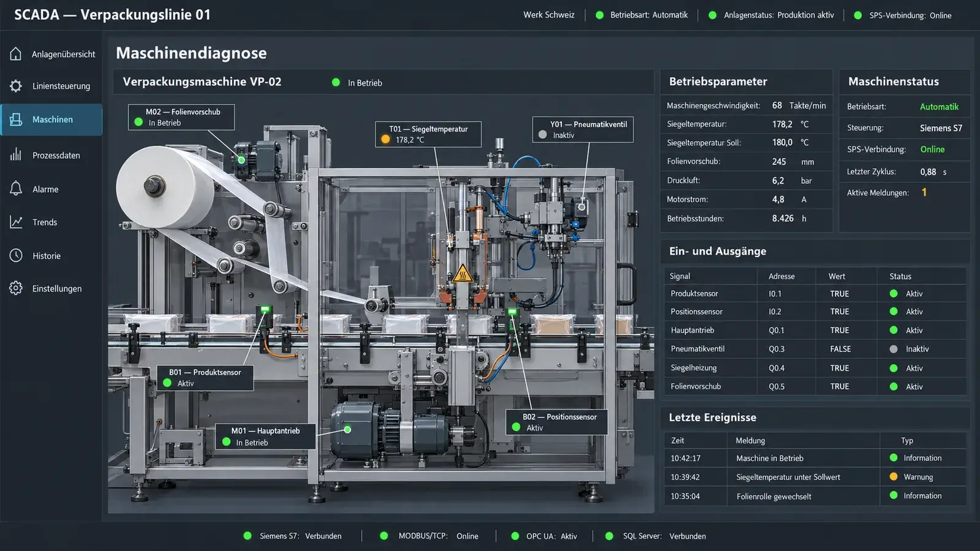Viewport: 980px width, 551px height.
Task: Open the Einstellungen cog icon
Action: [x=16, y=288]
